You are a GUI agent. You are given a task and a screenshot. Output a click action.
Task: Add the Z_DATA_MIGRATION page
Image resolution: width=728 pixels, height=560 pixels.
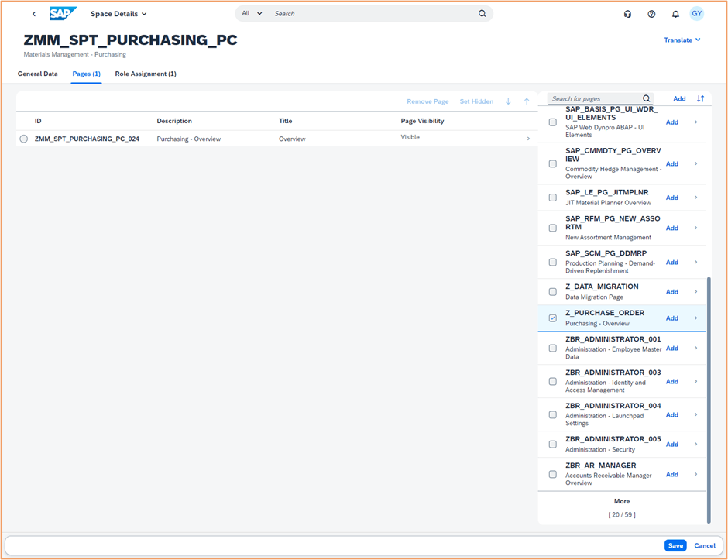671,291
